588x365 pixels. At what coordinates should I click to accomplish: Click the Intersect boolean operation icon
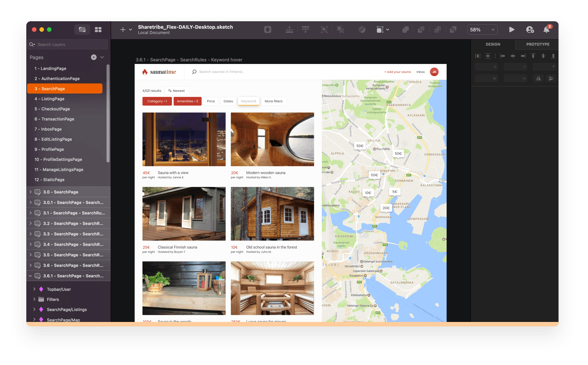coord(438,29)
